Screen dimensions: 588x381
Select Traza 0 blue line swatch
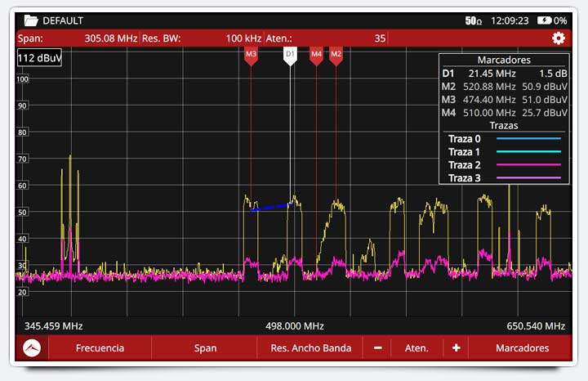point(528,138)
